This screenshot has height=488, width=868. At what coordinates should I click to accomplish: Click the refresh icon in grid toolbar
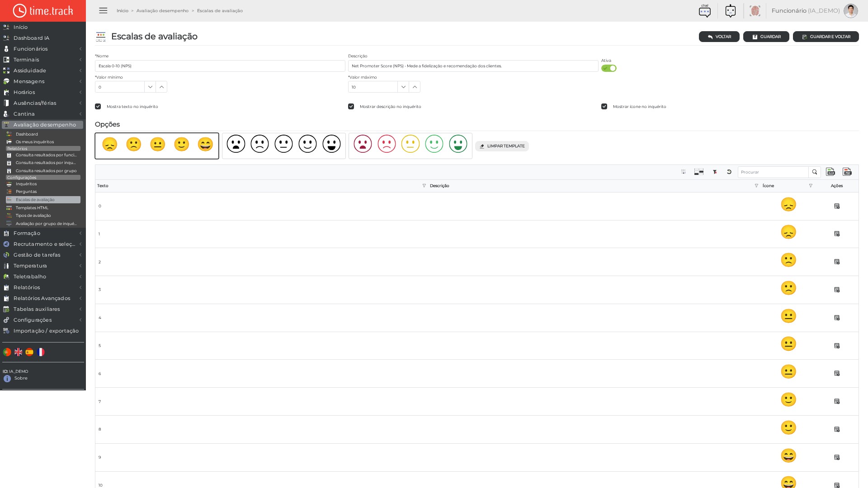tap(729, 172)
